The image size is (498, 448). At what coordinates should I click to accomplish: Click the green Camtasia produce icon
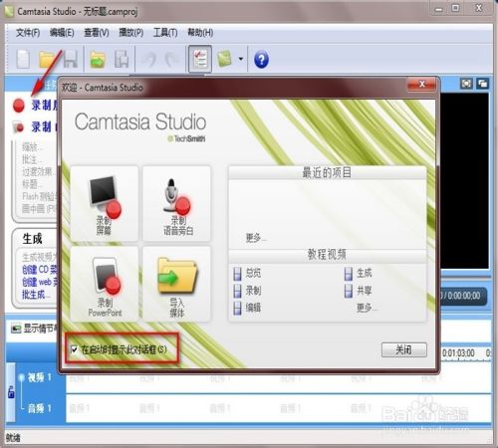(224, 59)
